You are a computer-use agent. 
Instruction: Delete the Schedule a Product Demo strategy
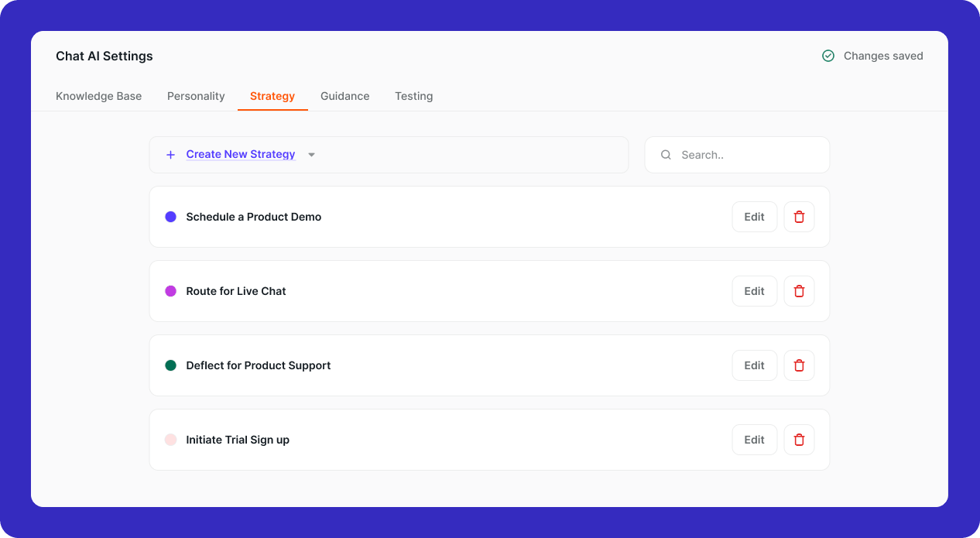[x=799, y=217]
